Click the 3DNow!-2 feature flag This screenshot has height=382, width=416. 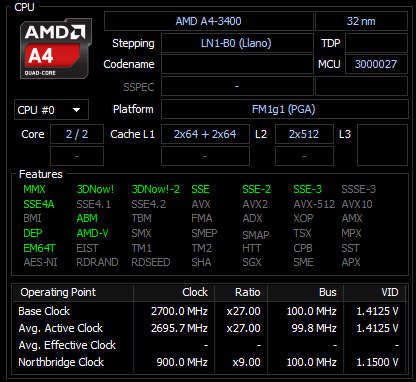click(x=156, y=189)
